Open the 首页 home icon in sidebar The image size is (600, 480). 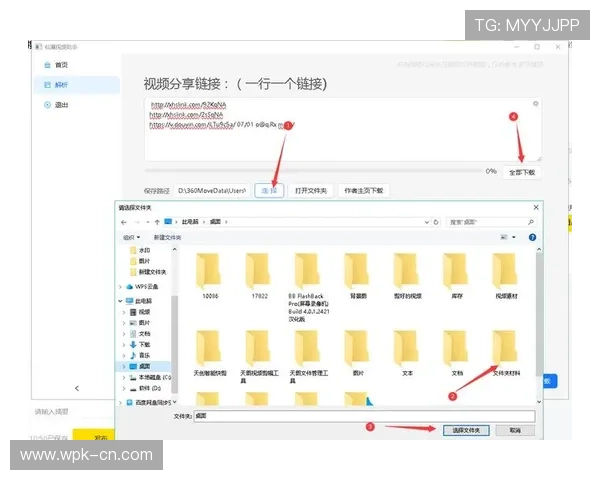coord(47,65)
